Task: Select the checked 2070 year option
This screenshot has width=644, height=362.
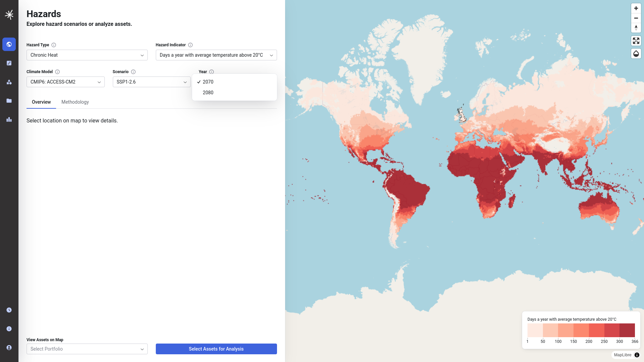Action: pyautogui.click(x=208, y=82)
